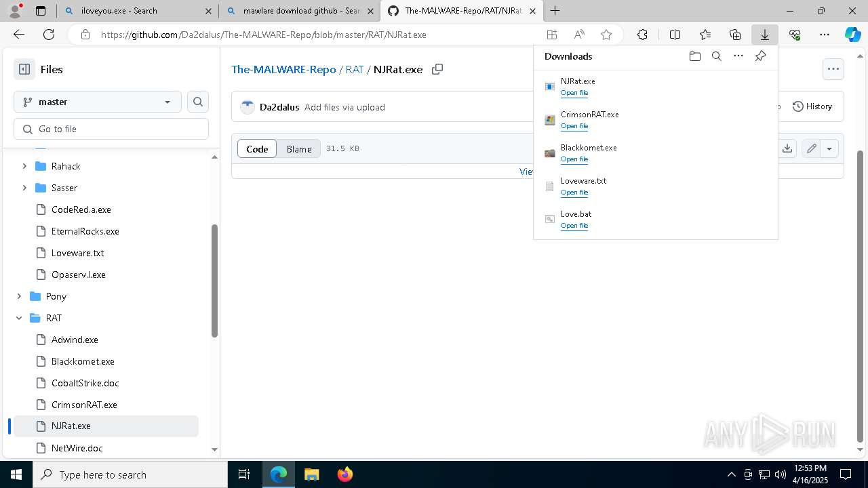
Task: Open CobaltStrike.doc in file tree
Action: pos(85,383)
